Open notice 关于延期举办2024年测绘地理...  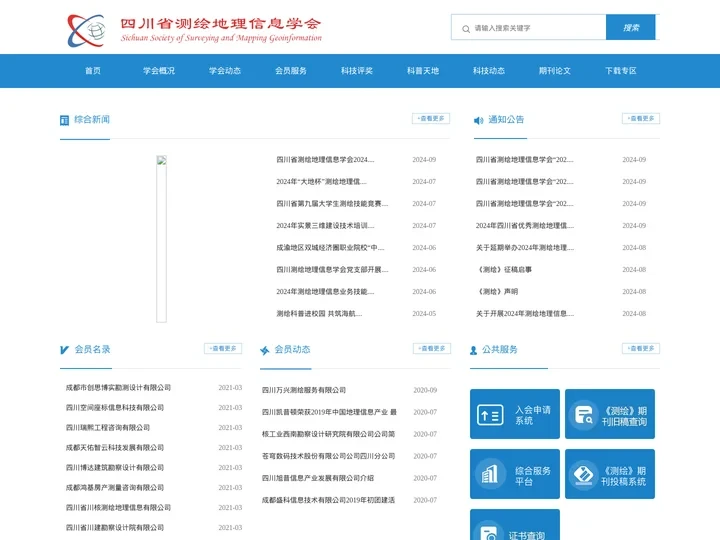525,248
